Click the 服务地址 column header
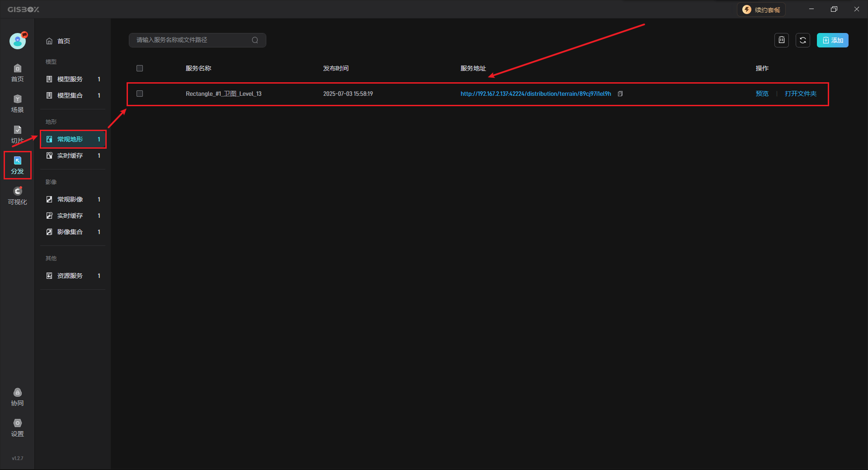 pyautogui.click(x=473, y=68)
